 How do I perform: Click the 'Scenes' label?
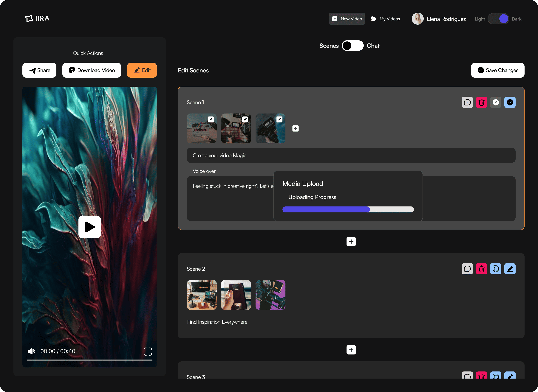(x=329, y=46)
